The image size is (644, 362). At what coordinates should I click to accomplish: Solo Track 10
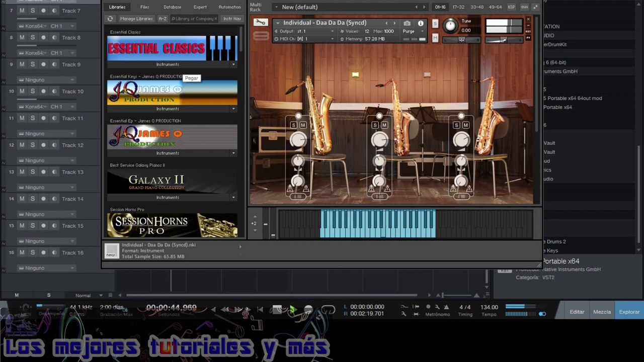pyautogui.click(x=33, y=91)
